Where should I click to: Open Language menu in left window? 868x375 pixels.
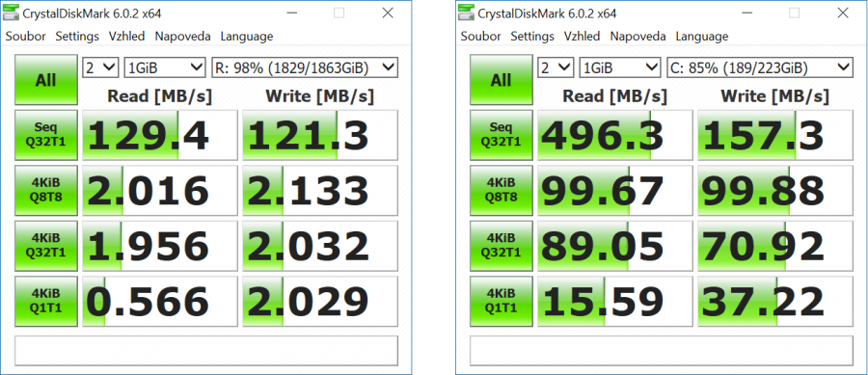tap(247, 37)
